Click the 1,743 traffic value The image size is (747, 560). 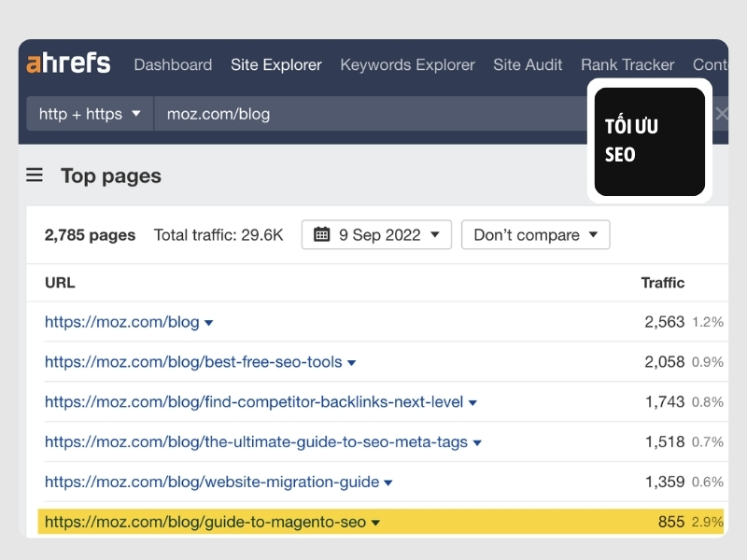(x=665, y=402)
